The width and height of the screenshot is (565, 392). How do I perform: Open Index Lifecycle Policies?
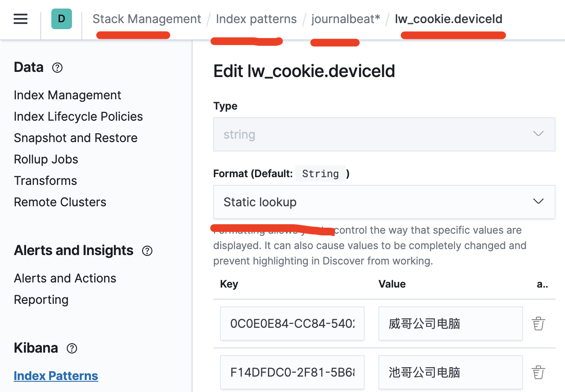(78, 116)
